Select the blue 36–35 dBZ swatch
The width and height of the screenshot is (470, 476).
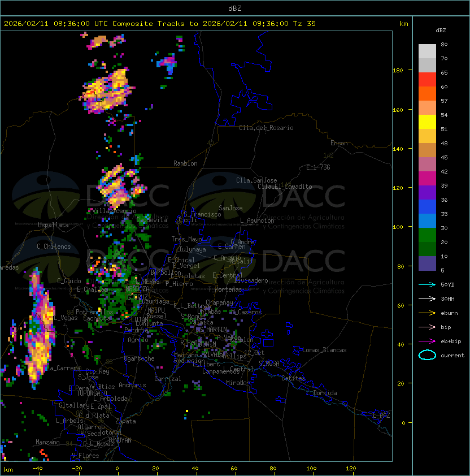point(427,207)
